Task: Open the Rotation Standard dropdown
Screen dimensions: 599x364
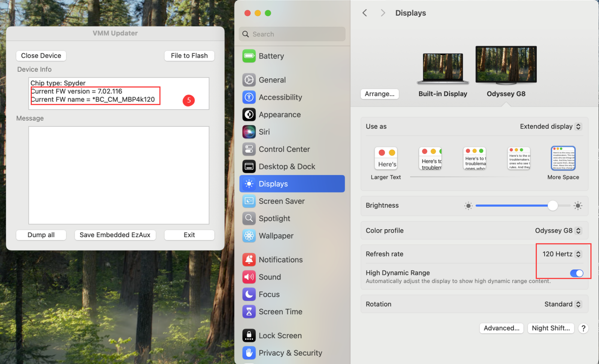Action: [563, 304]
